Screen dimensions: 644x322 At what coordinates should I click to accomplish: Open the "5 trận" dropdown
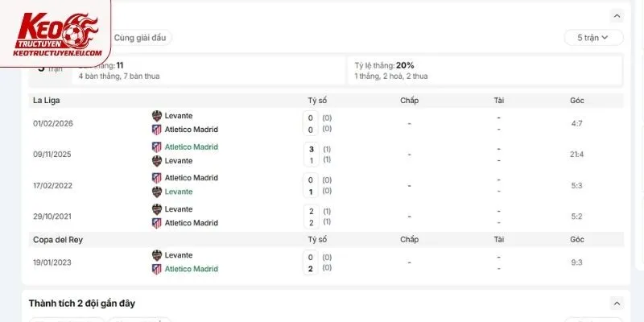(593, 38)
